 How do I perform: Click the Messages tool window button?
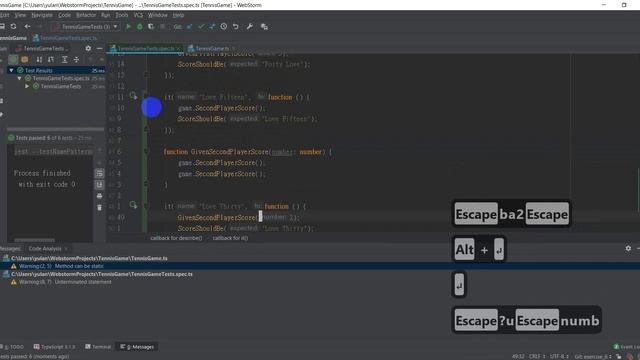pos(138,347)
